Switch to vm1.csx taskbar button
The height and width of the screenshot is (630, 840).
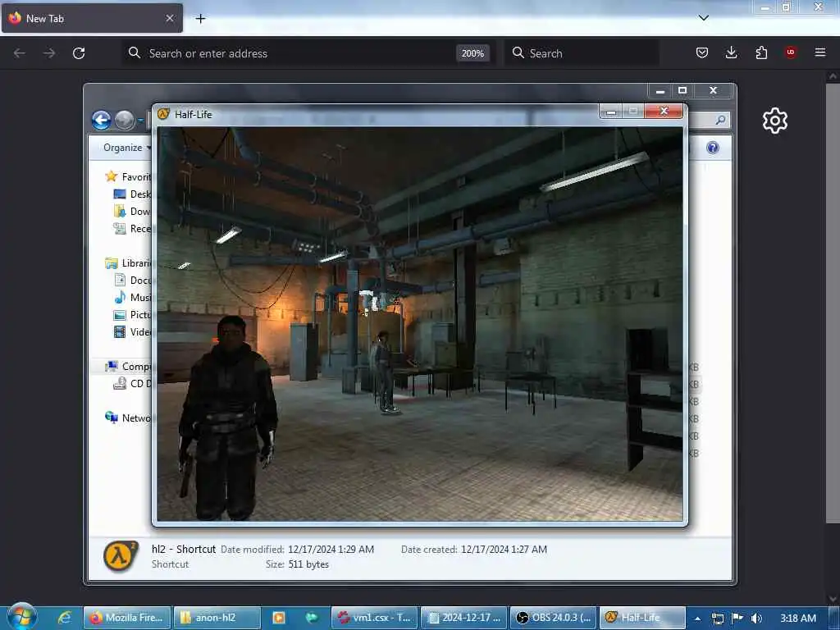coord(374,617)
